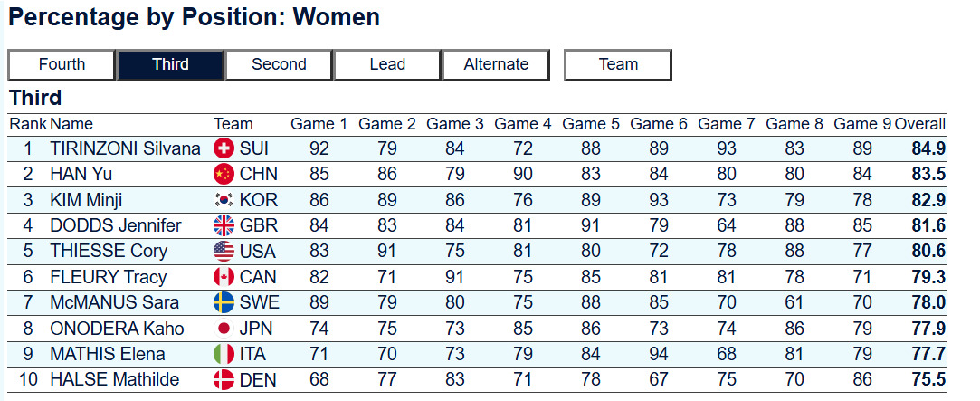The height and width of the screenshot is (401, 980).
Task: Click the Great Britain flag icon
Action: tap(224, 225)
